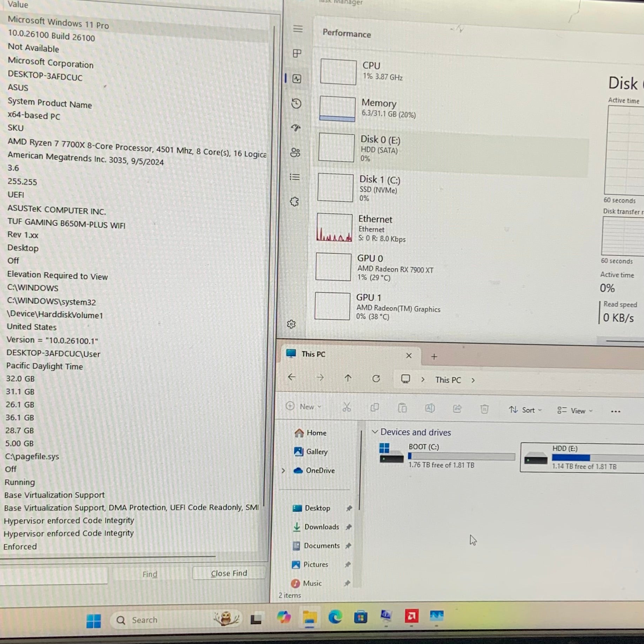Launch Copilot from taskbar

283,617
